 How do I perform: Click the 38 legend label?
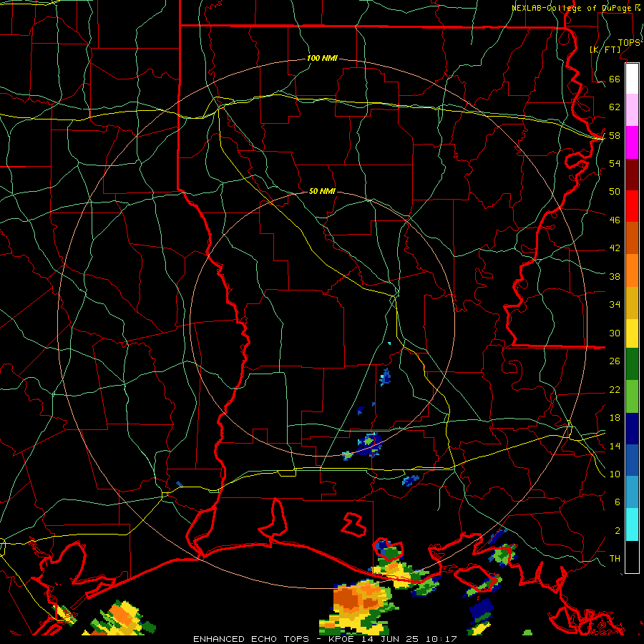pyautogui.click(x=615, y=276)
